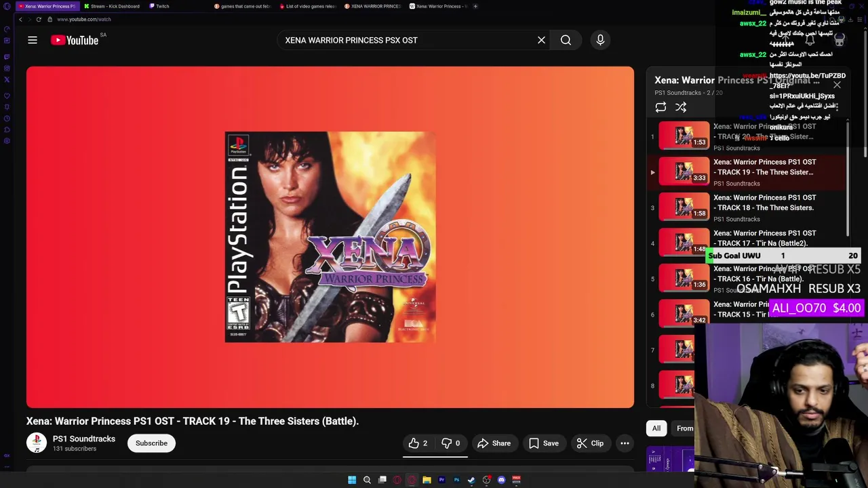This screenshot has height=488, width=868.
Task: Click the playlist panel scrollbar
Action: (x=848, y=180)
